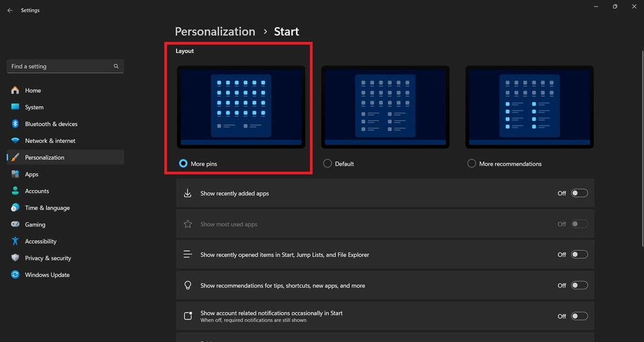Click the Gaming controller icon
The height and width of the screenshot is (342, 644).
(15, 224)
